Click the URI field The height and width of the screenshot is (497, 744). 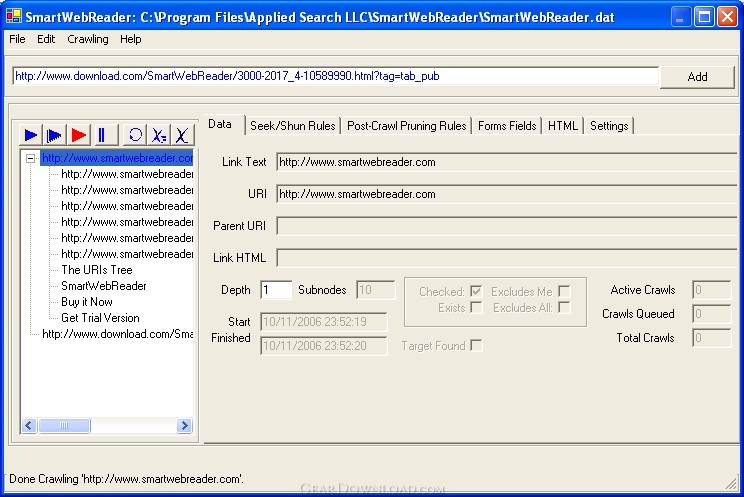tap(506, 194)
